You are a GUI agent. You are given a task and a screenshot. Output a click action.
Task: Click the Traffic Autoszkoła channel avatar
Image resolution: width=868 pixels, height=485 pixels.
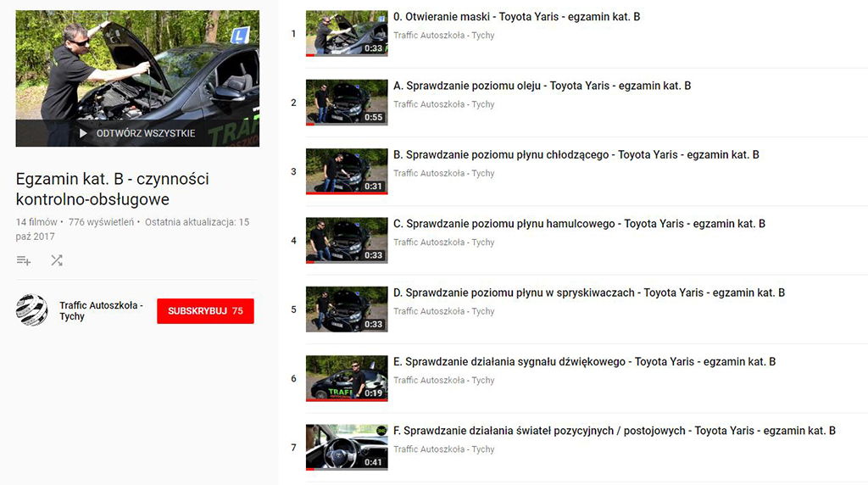(x=31, y=310)
